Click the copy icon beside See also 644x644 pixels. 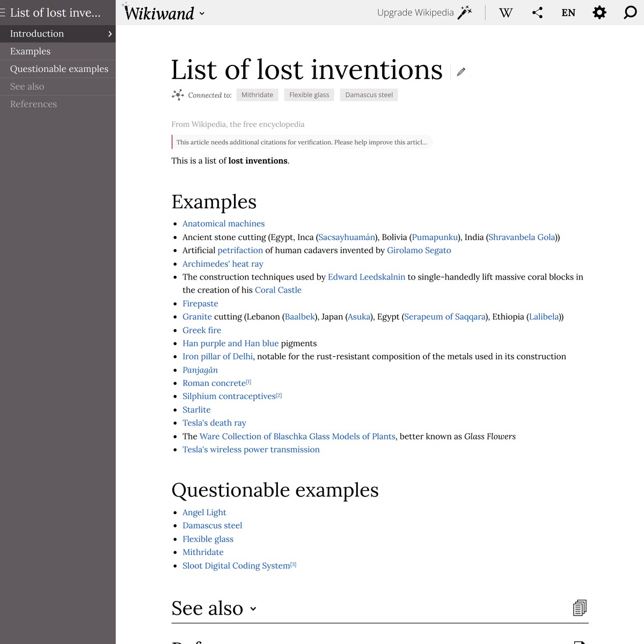coord(580,608)
